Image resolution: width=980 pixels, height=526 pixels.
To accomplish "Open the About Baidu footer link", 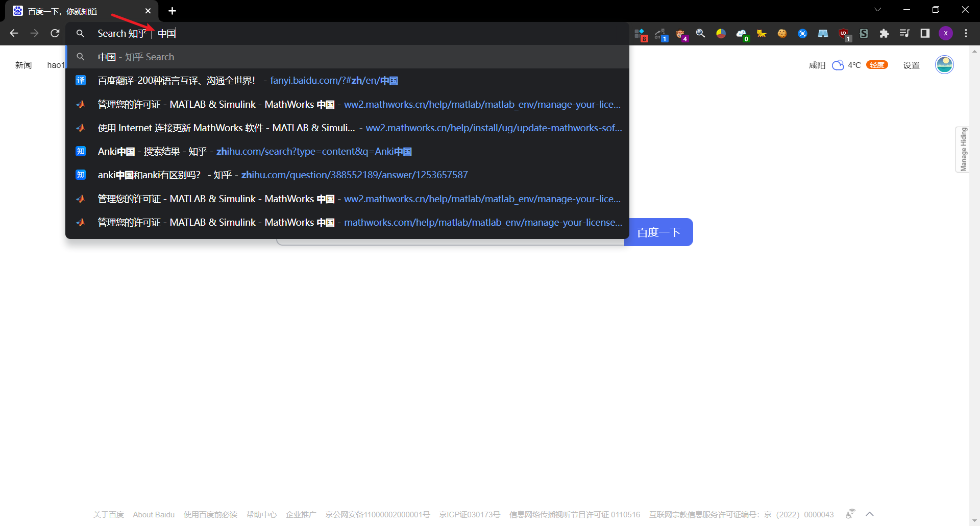I will (154, 514).
